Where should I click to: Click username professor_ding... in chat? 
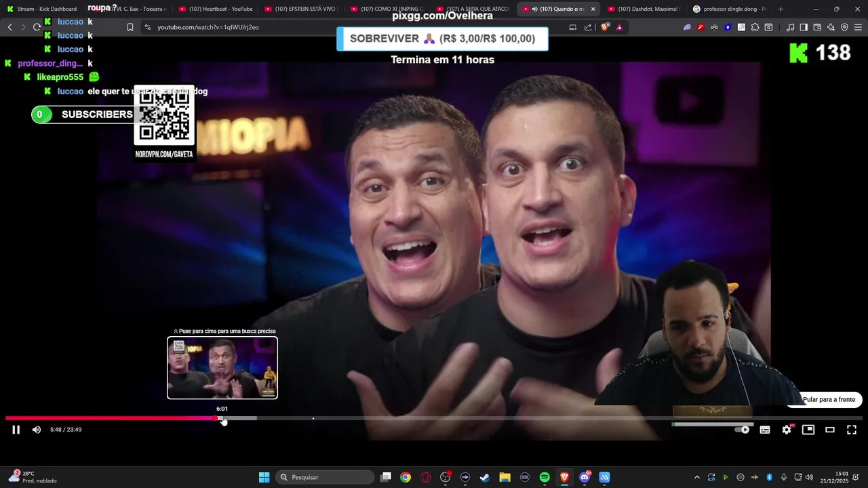pyautogui.click(x=50, y=63)
